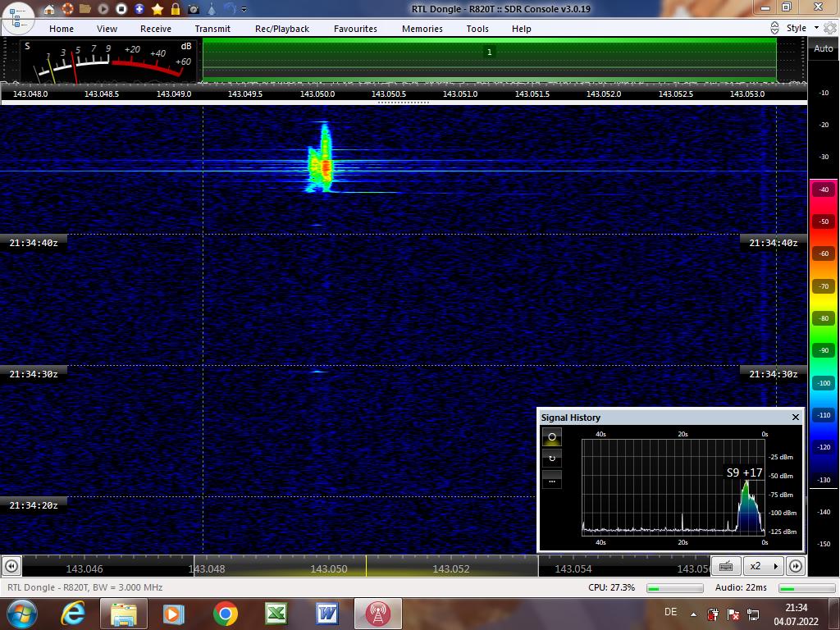The width and height of the screenshot is (840, 630).
Task: Open the lifebuoy help icon
Action: (67, 8)
